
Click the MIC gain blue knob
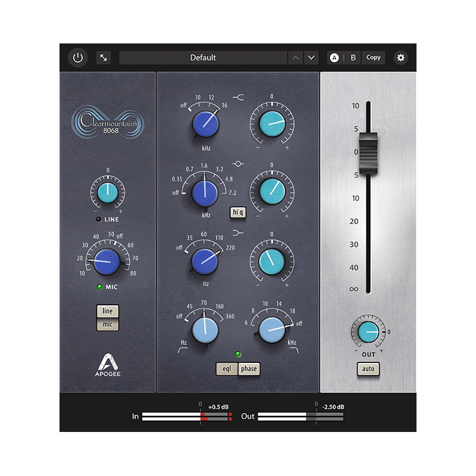pyautogui.click(x=107, y=262)
